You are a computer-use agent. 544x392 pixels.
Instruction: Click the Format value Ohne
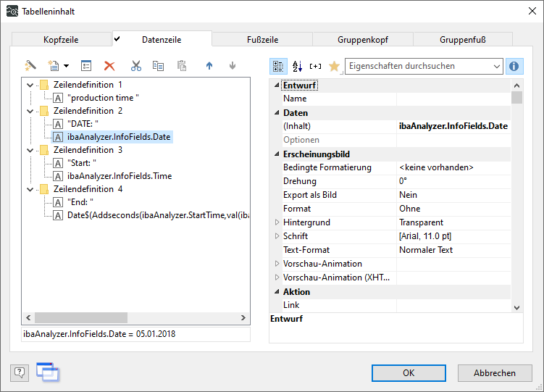453,209
